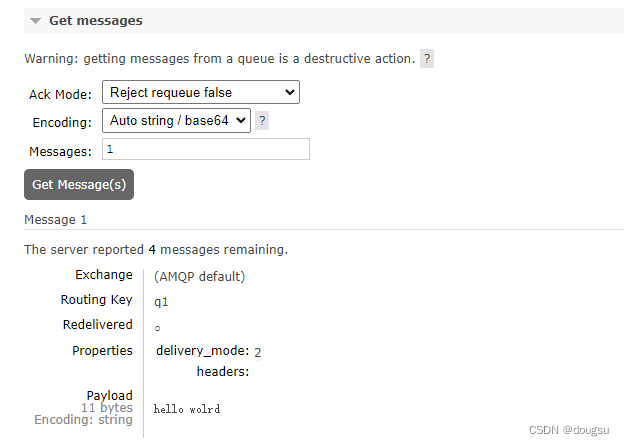The height and width of the screenshot is (446, 624).
Task: Click the headers property label
Action: pos(223,372)
